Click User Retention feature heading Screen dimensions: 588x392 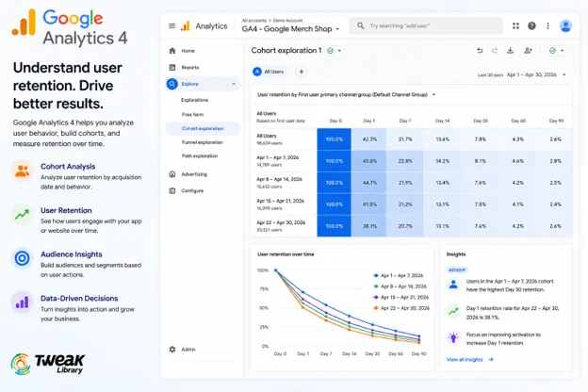[x=66, y=210]
